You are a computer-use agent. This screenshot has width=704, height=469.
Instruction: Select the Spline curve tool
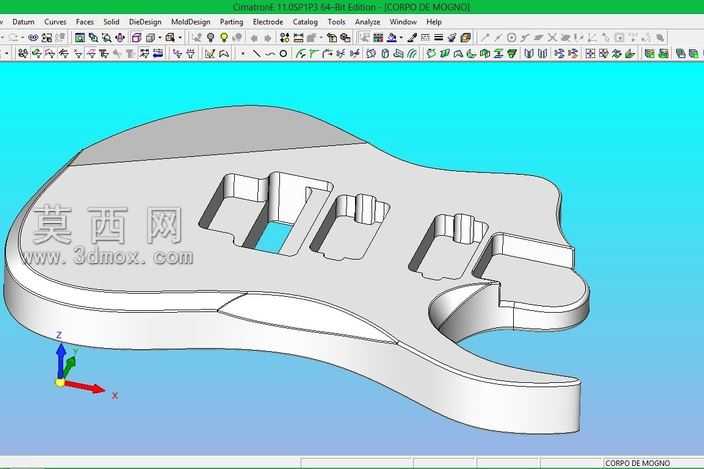point(270,54)
